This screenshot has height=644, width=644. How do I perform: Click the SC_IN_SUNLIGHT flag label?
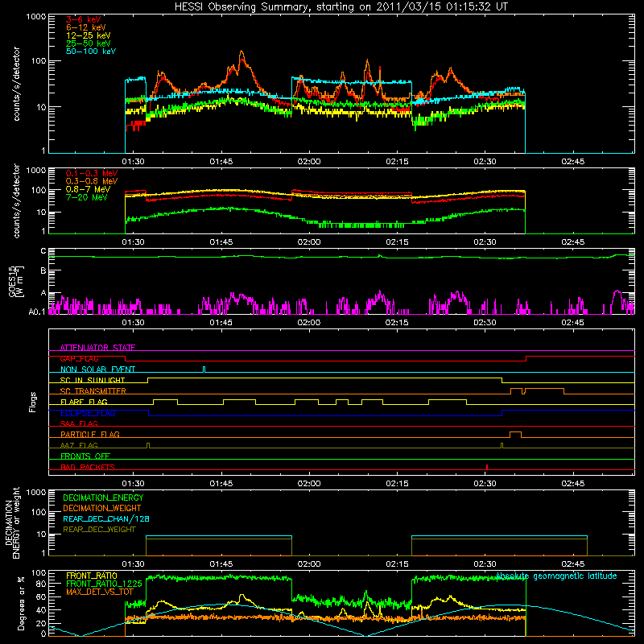click(x=93, y=380)
